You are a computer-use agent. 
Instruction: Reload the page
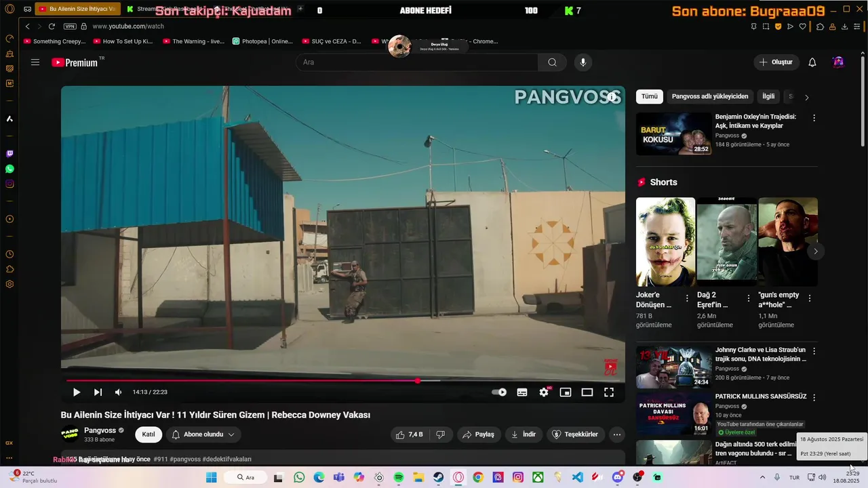click(x=52, y=26)
